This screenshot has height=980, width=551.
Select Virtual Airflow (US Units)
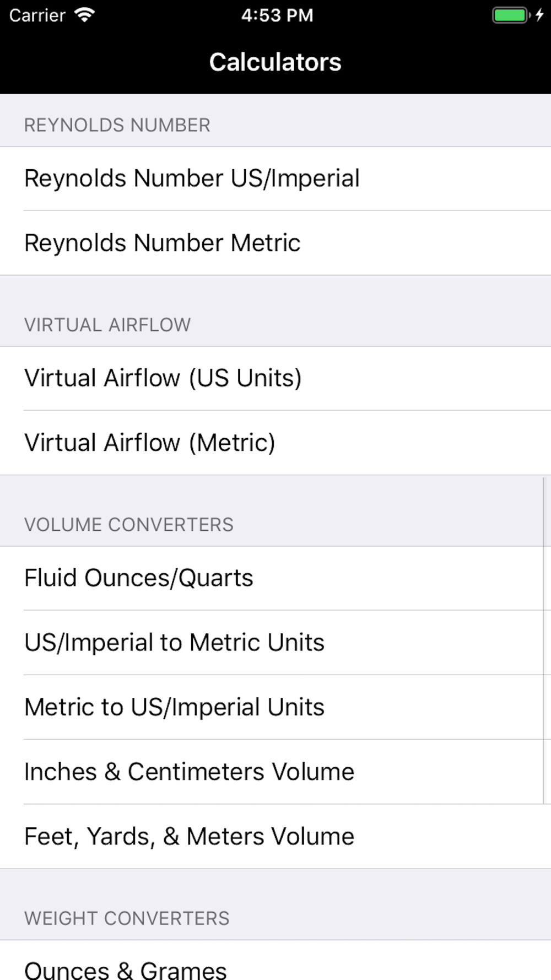pyautogui.click(x=275, y=379)
